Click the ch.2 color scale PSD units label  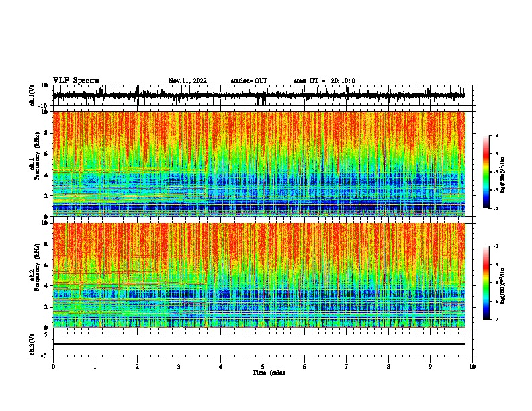click(x=503, y=285)
